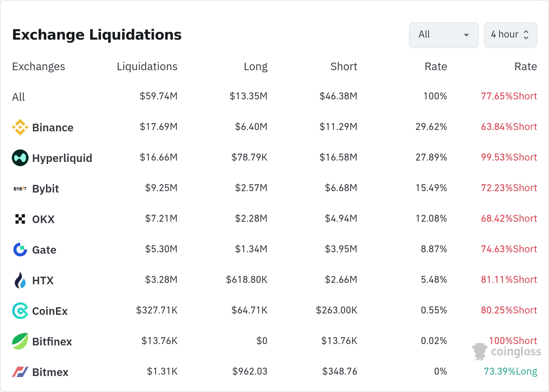549x392 pixels.
Task: Open the Hyperliquid exchange name link
Action: [62, 158]
